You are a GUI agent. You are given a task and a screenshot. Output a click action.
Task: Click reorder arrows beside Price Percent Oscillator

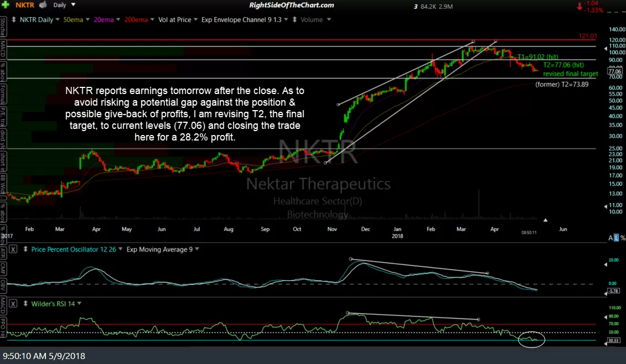tap(25, 249)
